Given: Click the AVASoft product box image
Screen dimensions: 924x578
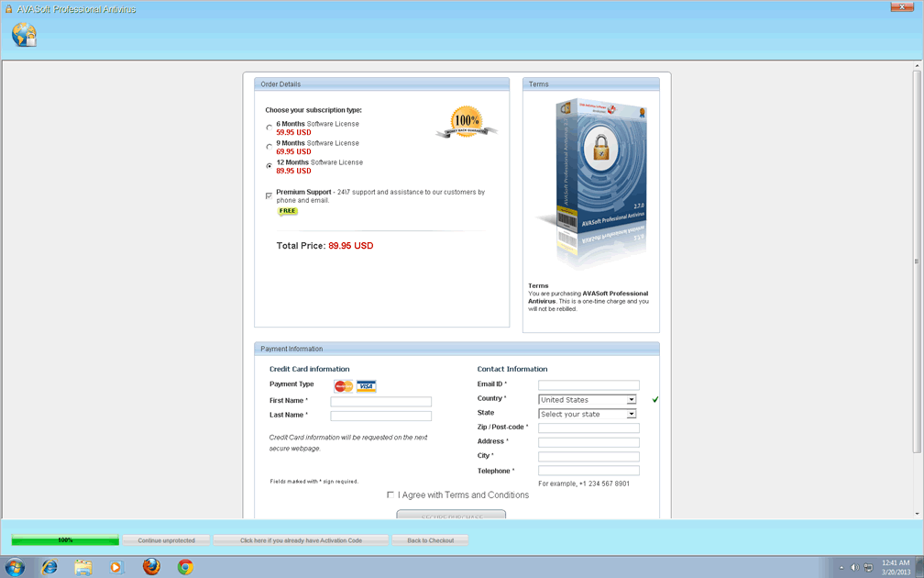Looking at the screenshot, I should coord(591,183).
